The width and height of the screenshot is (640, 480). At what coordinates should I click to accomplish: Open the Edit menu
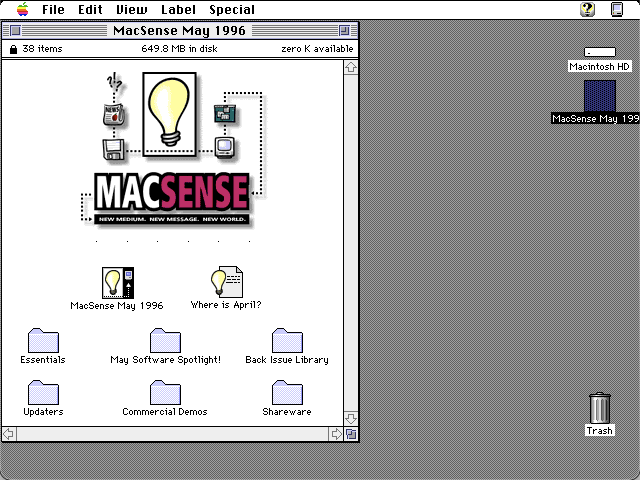click(x=90, y=9)
